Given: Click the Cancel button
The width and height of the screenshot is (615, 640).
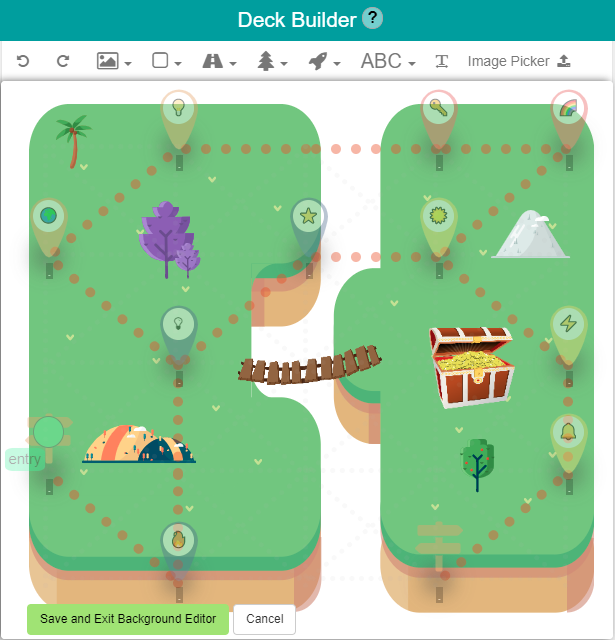Looking at the screenshot, I should pos(264,619).
